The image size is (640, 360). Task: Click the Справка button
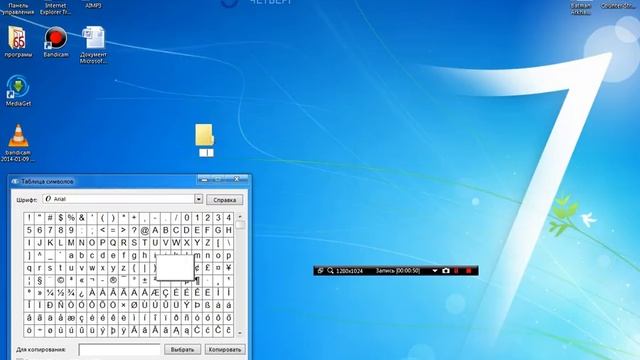click(x=224, y=200)
